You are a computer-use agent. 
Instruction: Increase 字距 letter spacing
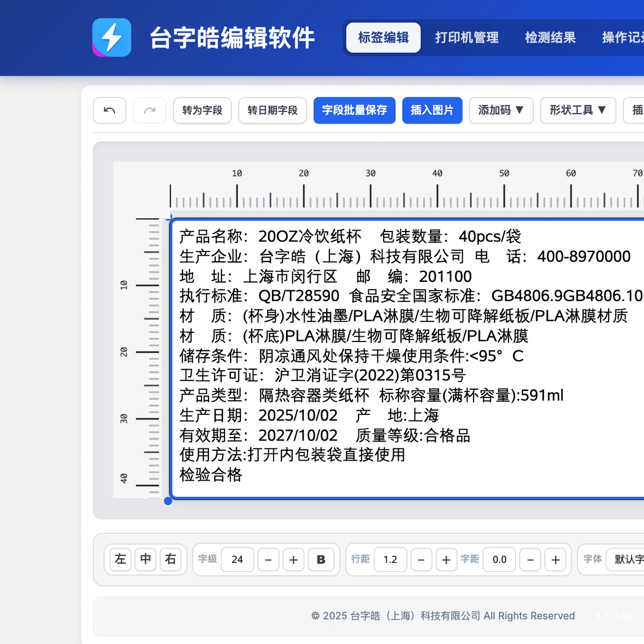pyautogui.click(x=556, y=559)
